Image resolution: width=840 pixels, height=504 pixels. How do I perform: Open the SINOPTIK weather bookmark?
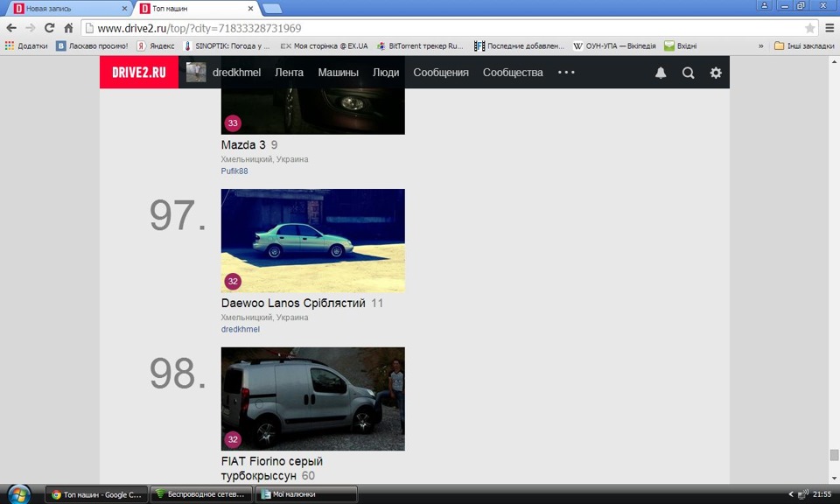(227, 46)
